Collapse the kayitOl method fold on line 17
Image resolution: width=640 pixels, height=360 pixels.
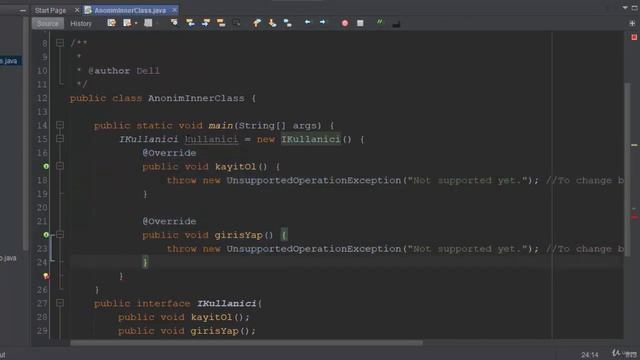60,166
